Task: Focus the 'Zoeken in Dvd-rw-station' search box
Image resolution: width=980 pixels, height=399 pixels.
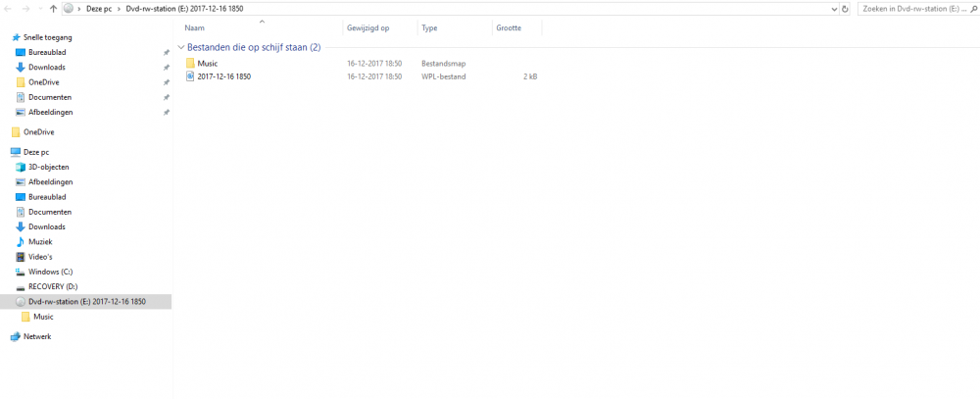Action: click(x=914, y=10)
